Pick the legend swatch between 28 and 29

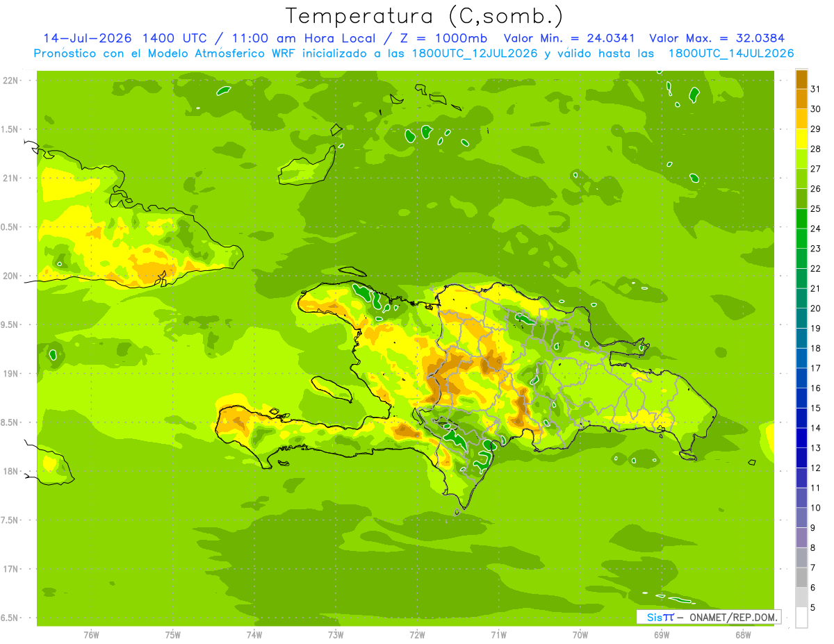[x=801, y=139]
